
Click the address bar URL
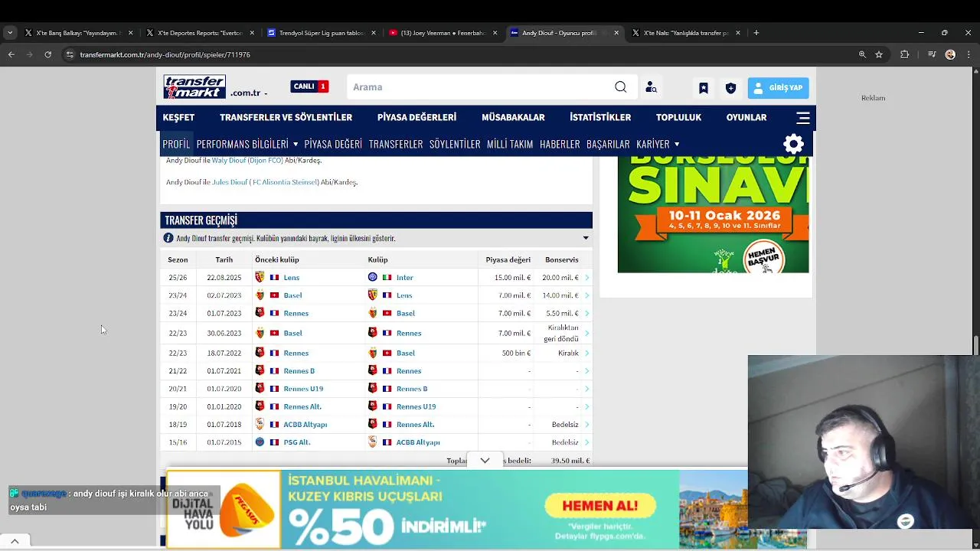[165, 55]
